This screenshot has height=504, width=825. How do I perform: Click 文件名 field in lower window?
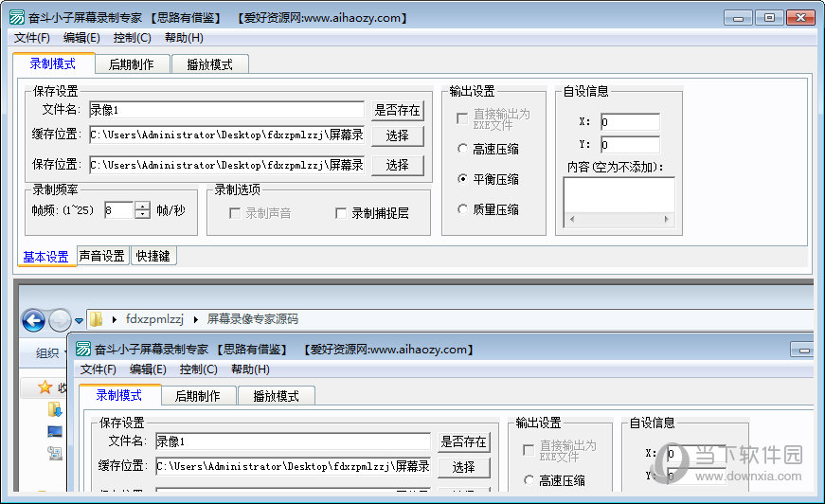click(x=293, y=441)
